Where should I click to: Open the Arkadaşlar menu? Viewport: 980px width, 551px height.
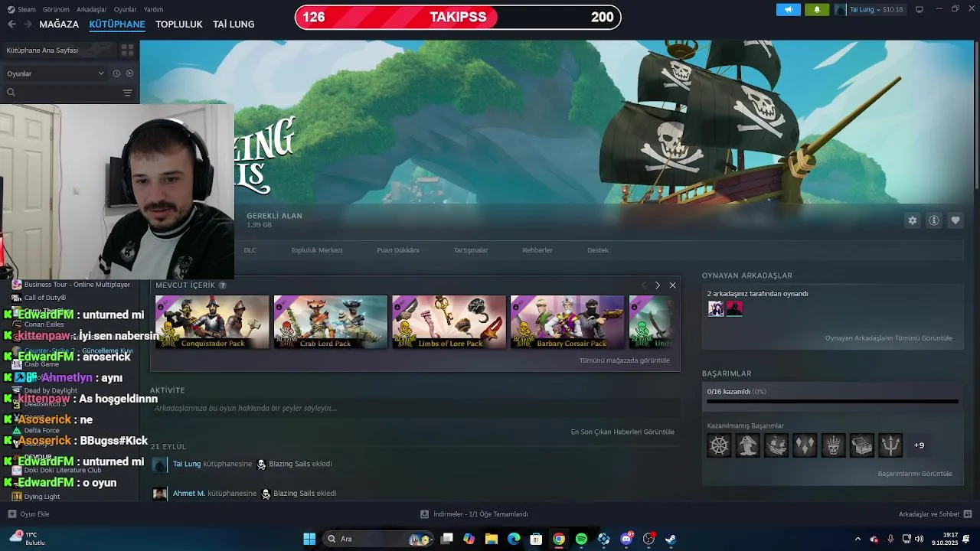92,9
